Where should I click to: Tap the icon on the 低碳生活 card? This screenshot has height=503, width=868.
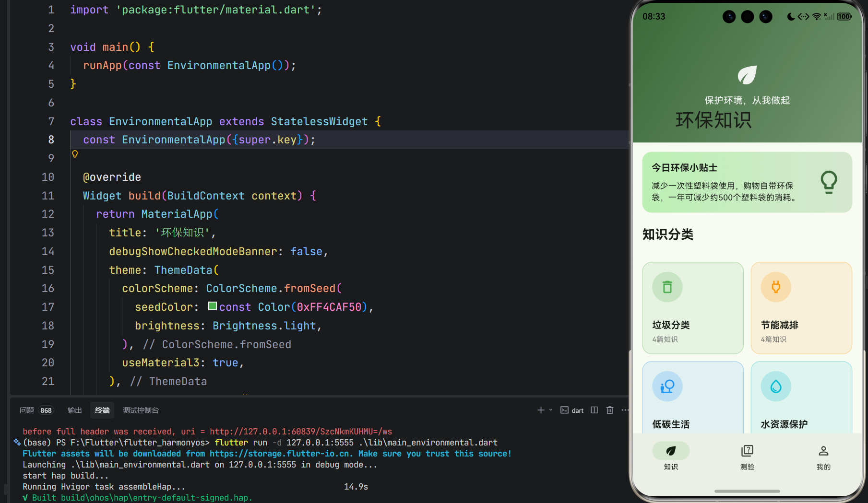click(x=667, y=386)
